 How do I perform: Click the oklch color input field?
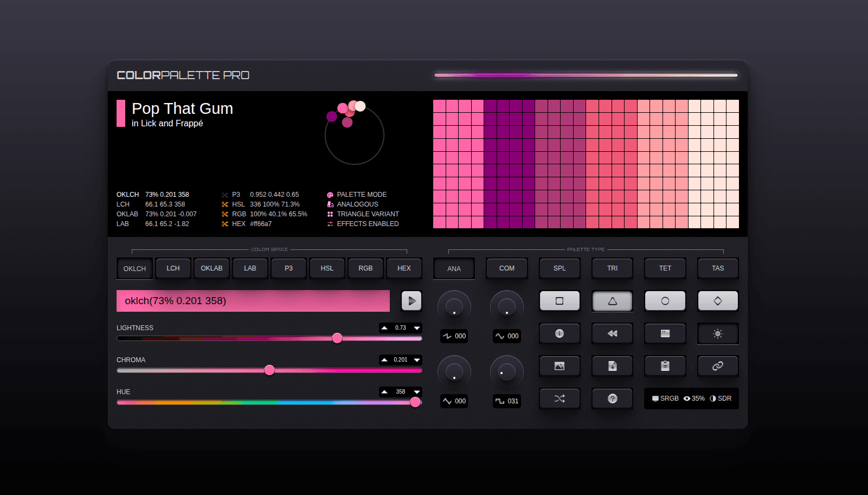[x=253, y=300]
